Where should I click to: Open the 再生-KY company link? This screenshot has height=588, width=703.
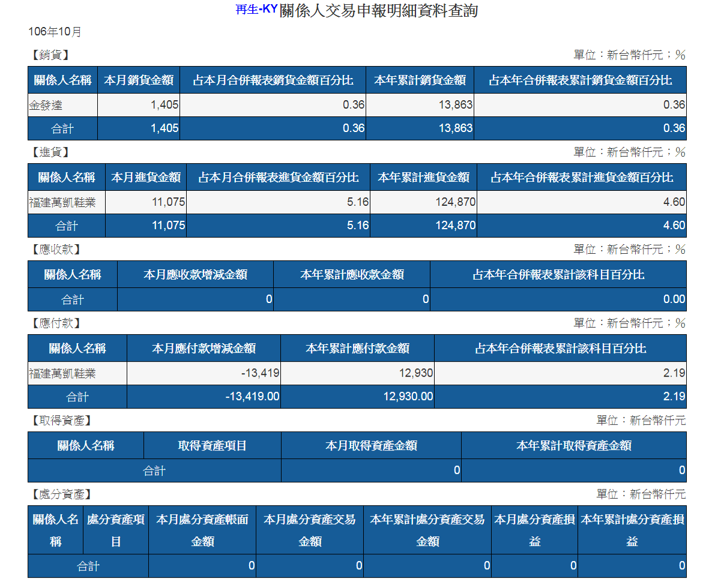[257, 10]
